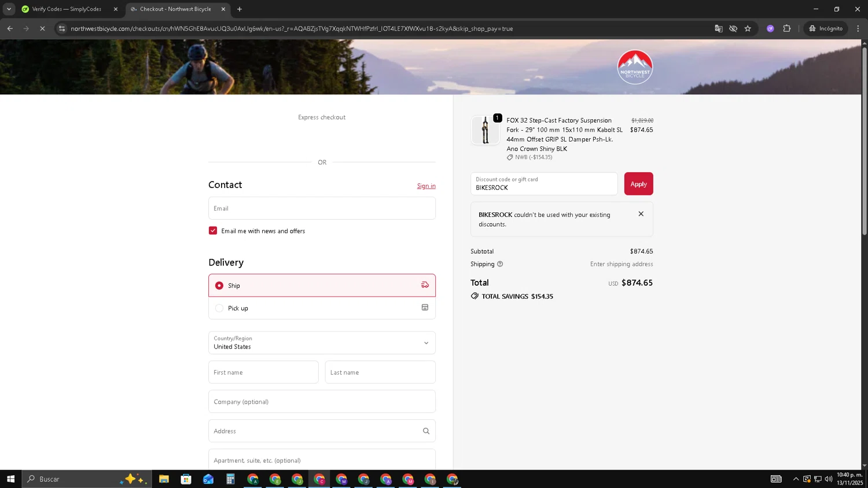Image resolution: width=868 pixels, height=488 pixels.
Task: Click the First name field
Action: [x=263, y=372]
